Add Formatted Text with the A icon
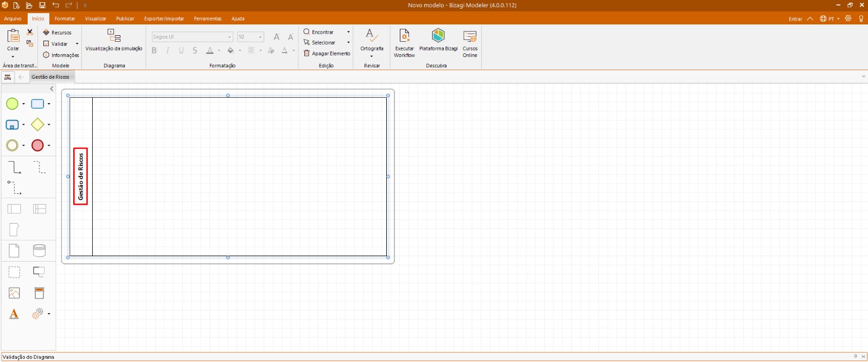 [x=14, y=314]
